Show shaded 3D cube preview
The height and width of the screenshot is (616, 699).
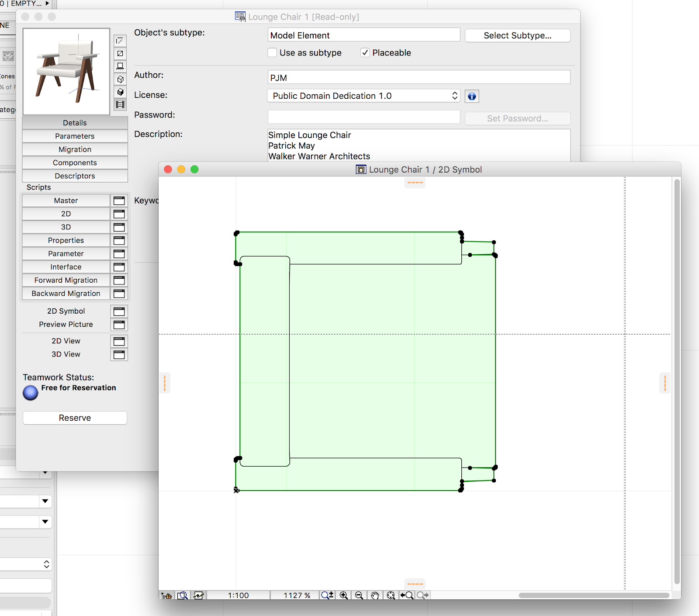tap(120, 92)
